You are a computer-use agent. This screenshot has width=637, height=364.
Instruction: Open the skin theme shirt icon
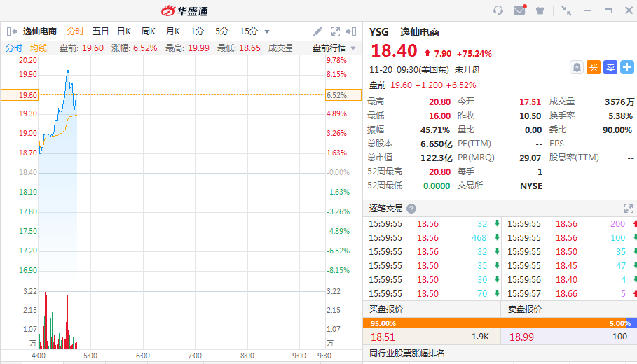[540, 10]
